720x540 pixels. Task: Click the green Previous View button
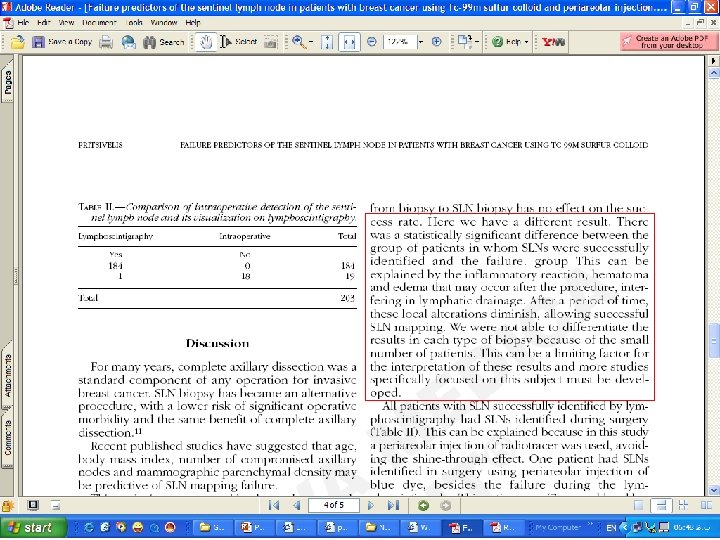coord(423,506)
